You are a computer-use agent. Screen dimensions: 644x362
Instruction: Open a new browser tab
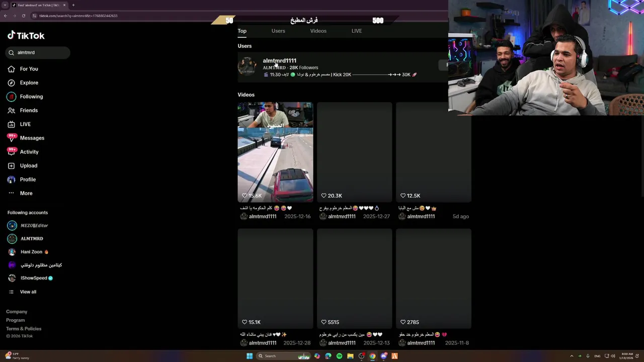click(73, 5)
